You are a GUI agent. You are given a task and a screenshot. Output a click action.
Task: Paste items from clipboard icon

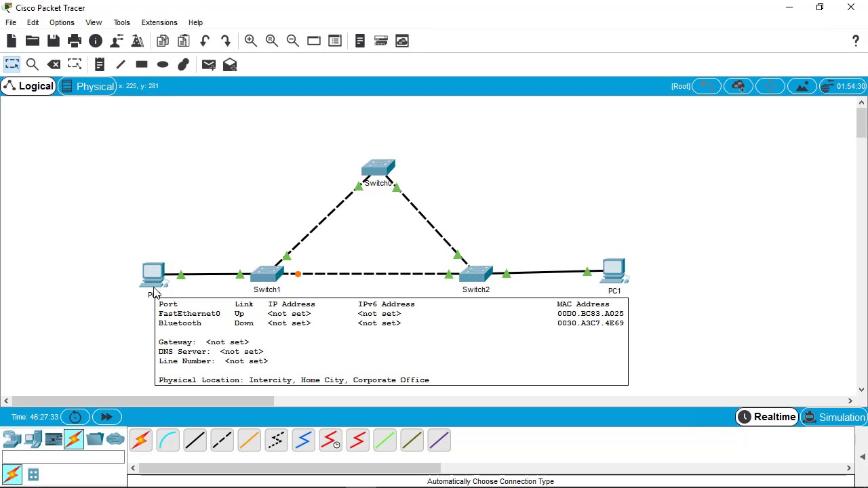coord(184,41)
